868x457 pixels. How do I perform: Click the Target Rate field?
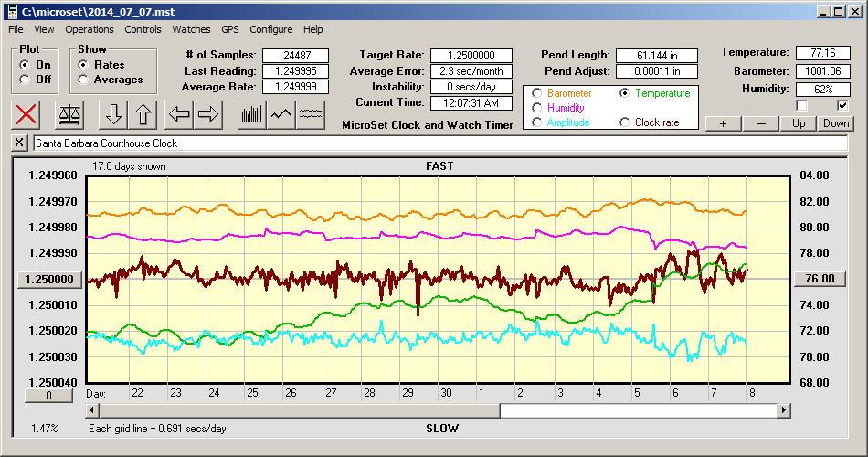pos(471,56)
